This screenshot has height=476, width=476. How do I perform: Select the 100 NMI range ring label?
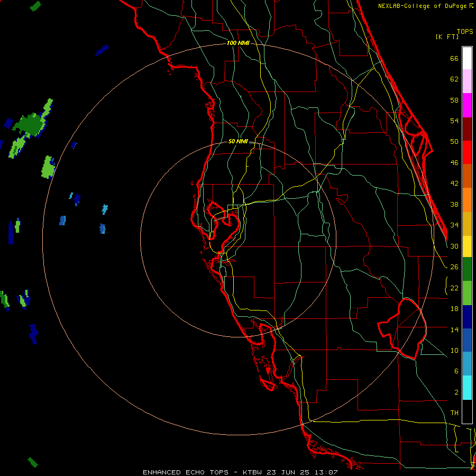[x=238, y=43]
